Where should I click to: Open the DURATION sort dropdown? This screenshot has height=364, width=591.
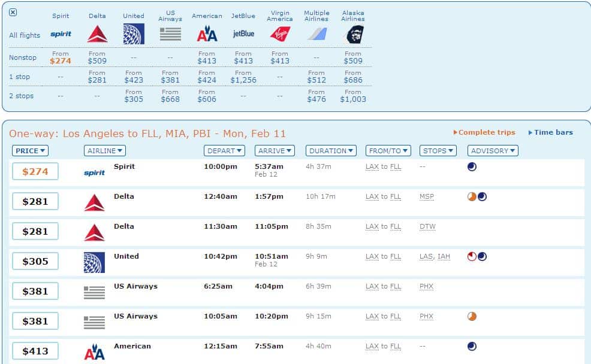point(331,150)
